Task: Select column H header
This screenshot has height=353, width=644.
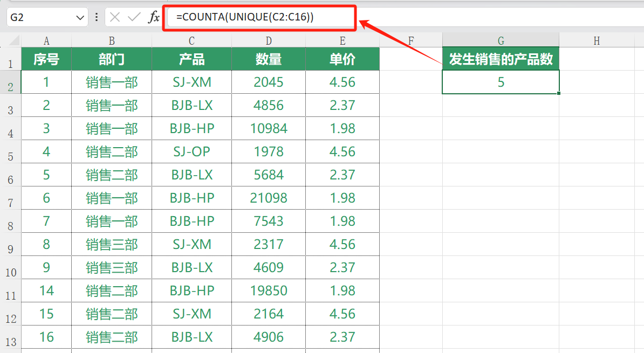Action: point(597,40)
